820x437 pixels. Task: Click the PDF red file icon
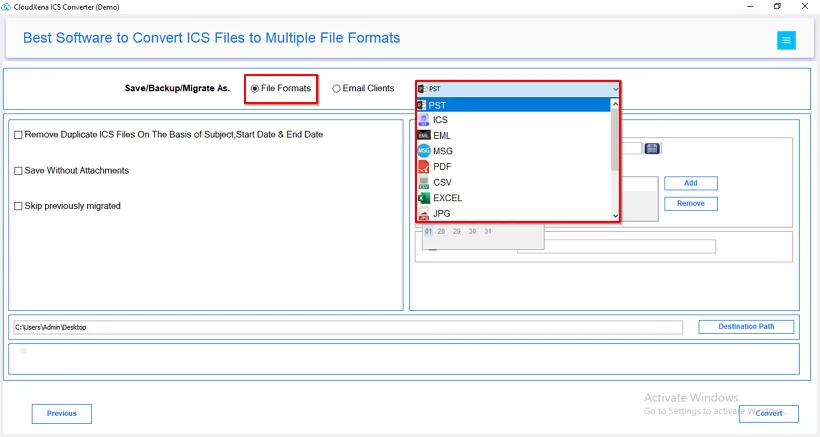[x=424, y=167]
